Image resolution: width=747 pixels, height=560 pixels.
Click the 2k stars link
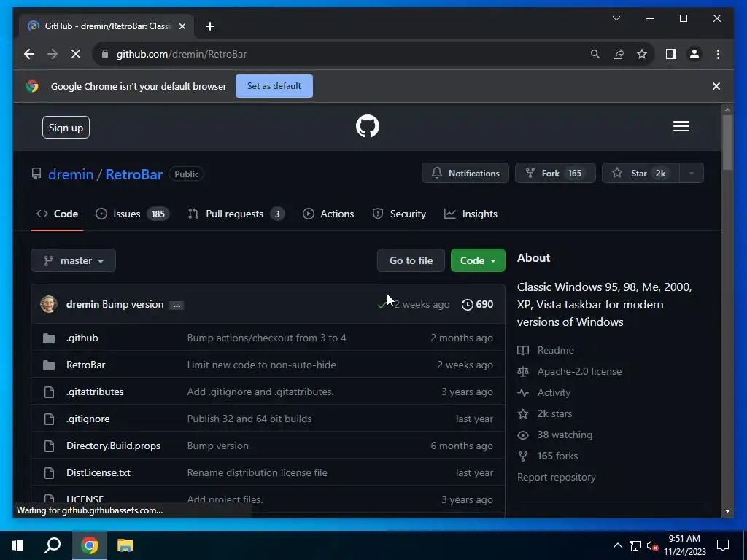coord(544,414)
